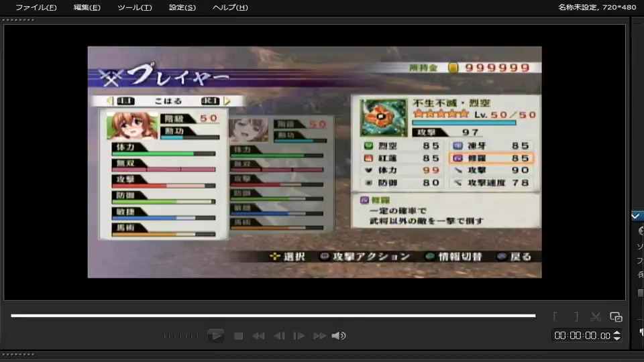The width and height of the screenshot is (644, 362).
Task: Click the volume speaker icon
Action: (339, 336)
